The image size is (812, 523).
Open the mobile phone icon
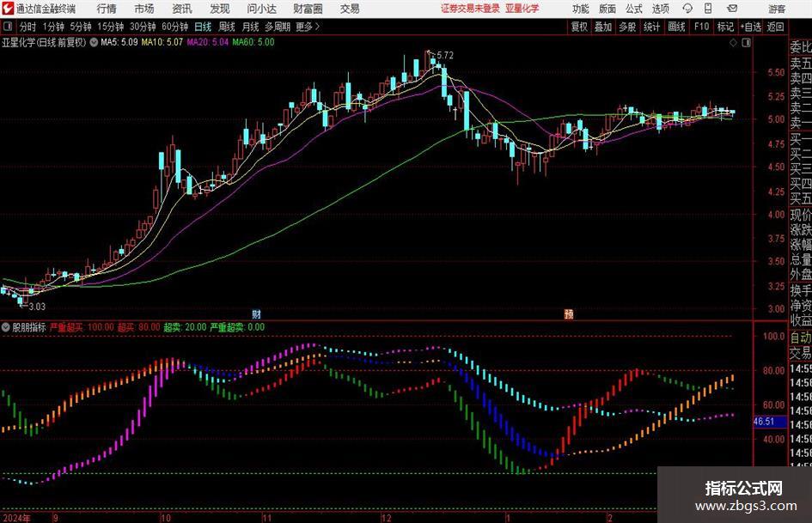click(x=708, y=9)
